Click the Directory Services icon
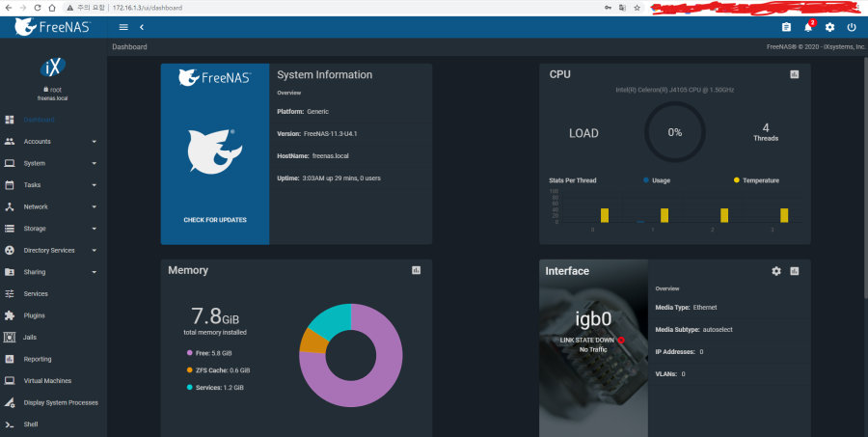This screenshot has height=437, width=868. click(10, 251)
